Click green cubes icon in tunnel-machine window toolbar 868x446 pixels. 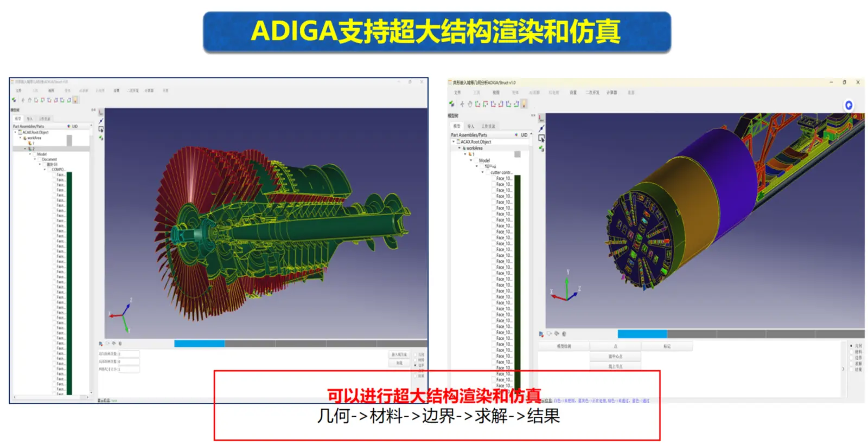click(451, 104)
